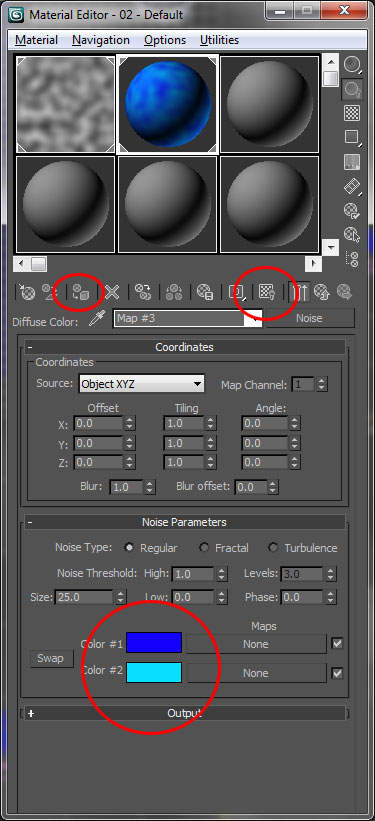
Task: Click the Reset Map/Mtl (X) icon
Action: coord(112,292)
